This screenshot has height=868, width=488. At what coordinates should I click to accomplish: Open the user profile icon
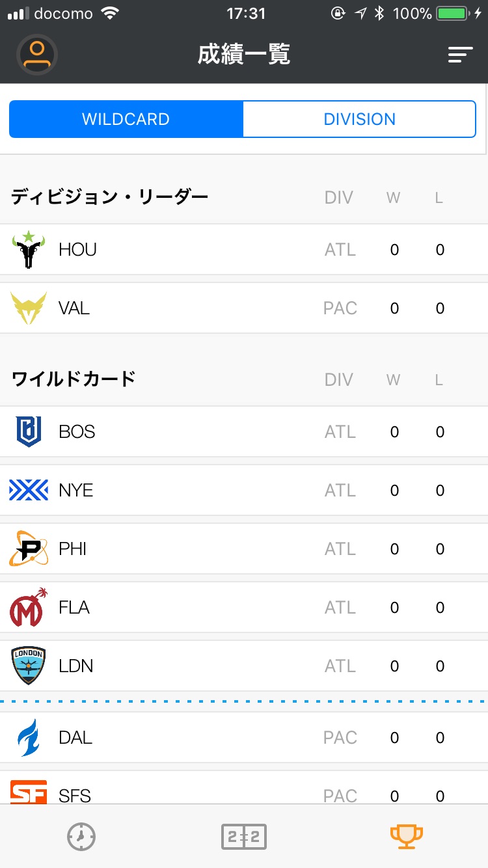pos(37,55)
